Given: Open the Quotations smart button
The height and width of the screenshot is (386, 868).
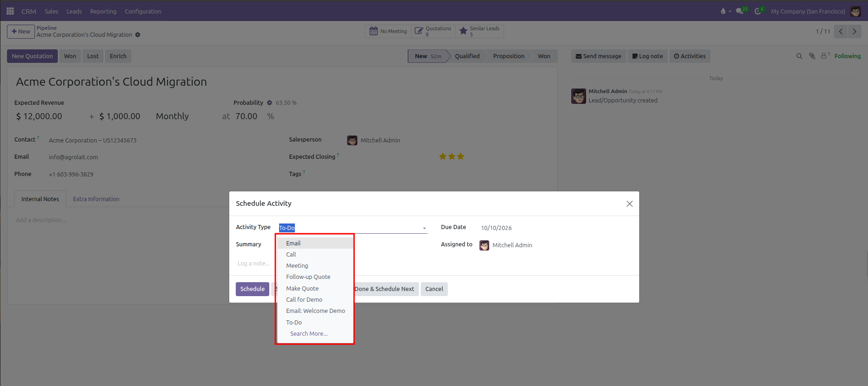Looking at the screenshot, I should tap(433, 31).
